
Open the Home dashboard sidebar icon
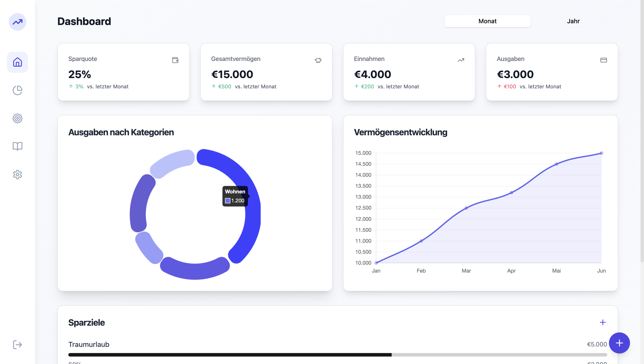tap(18, 62)
